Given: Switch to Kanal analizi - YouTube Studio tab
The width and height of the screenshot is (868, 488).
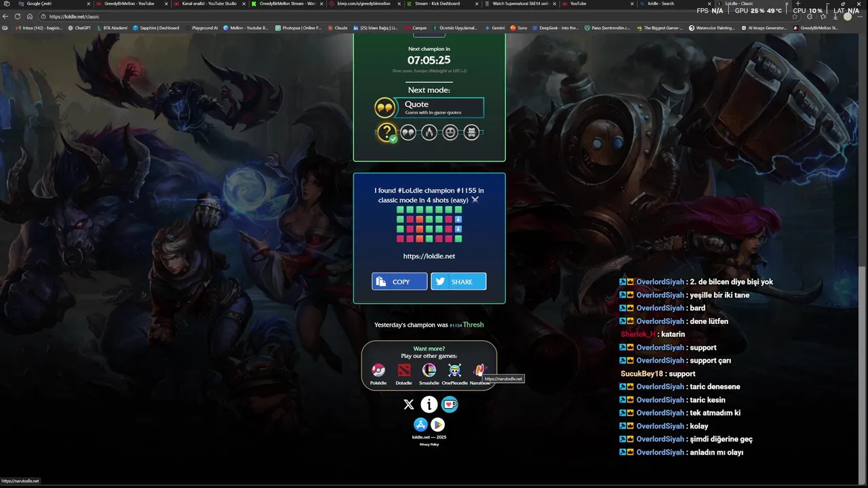Looking at the screenshot, I should [209, 3].
